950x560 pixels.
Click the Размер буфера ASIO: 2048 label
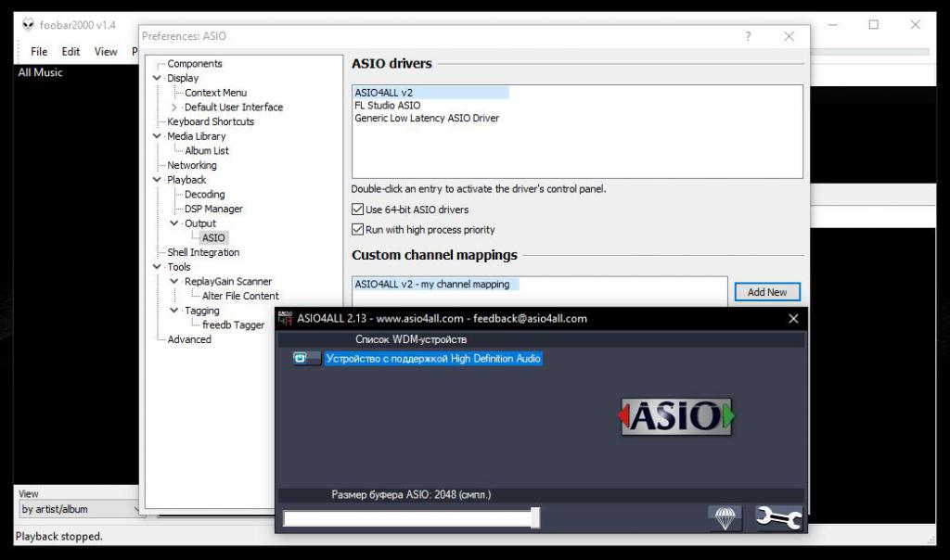coord(411,494)
